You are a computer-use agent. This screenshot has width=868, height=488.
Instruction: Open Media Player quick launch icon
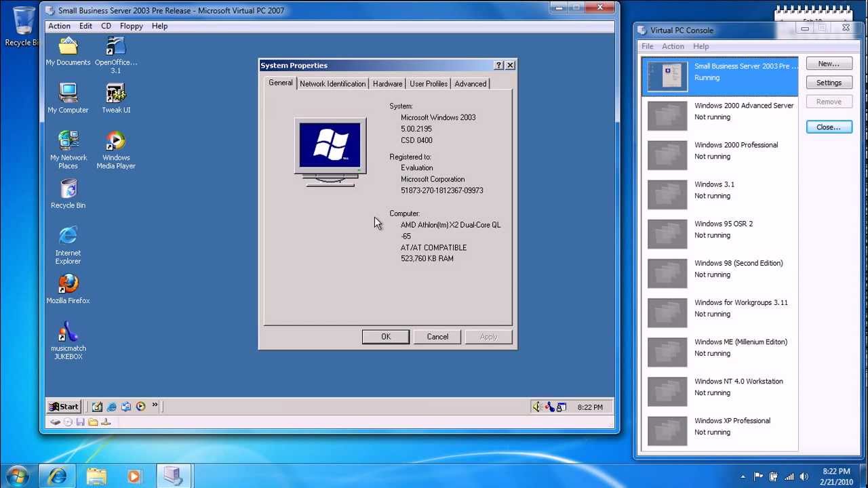coord(140,407)
